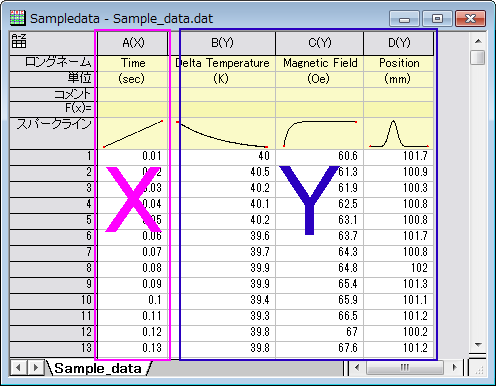The image size is (496, 386).
Task: Click the worksheet select-all icon in top-left corner
Action: coord(19,41)
